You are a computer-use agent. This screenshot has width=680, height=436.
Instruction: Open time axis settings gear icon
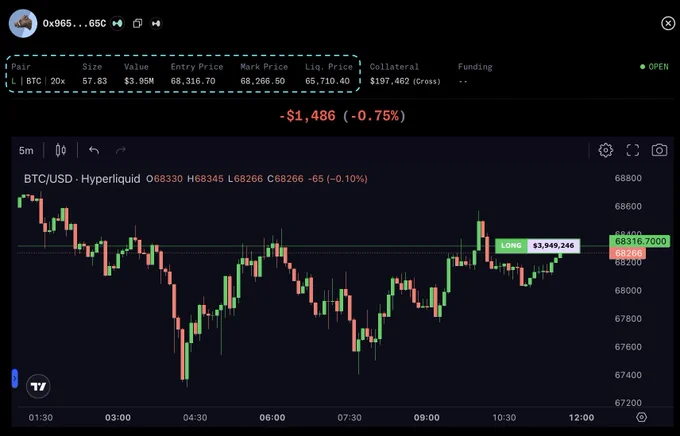pos(641,417)
